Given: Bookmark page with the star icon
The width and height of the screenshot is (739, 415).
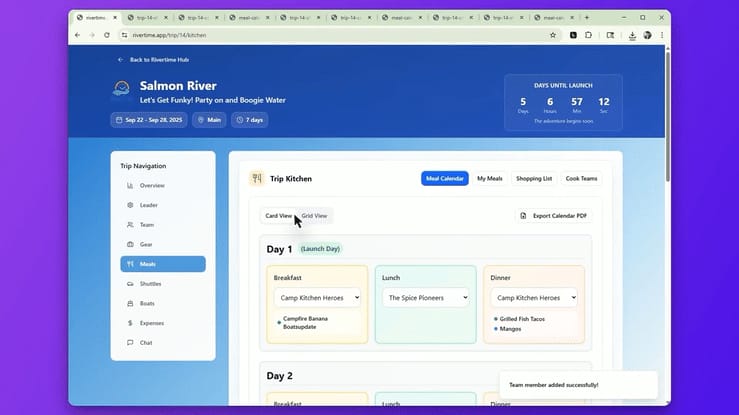Looking at the screenshot, I should [x=552, y=35].
